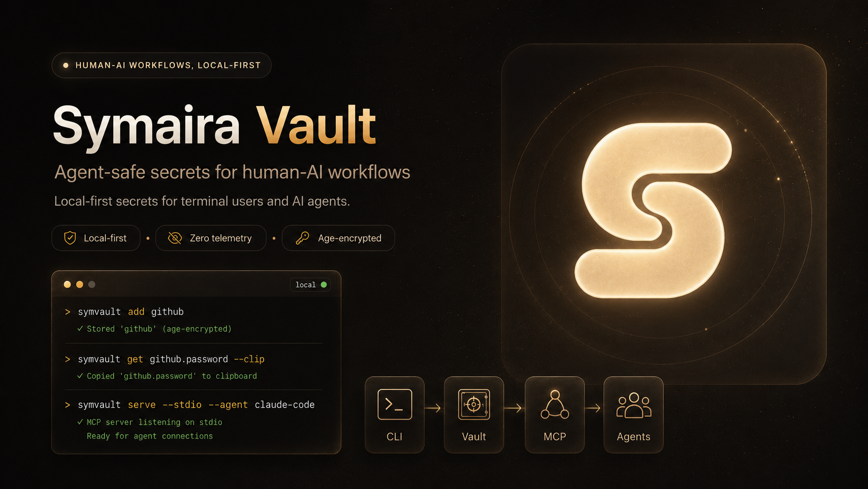Click the HUMAN-AI WORKFLOWS, LOCAL-FIRST pill
The image size is (868, 489).
161,65
